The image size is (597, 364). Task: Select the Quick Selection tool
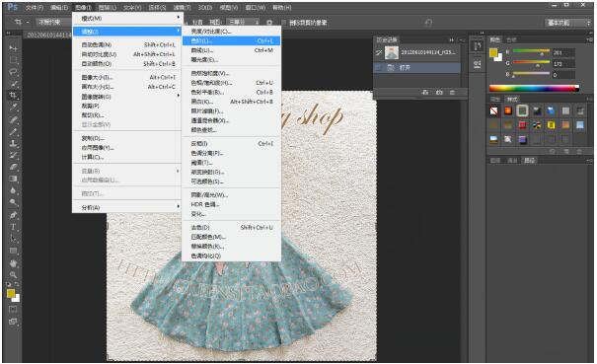(x=14, y=84)
